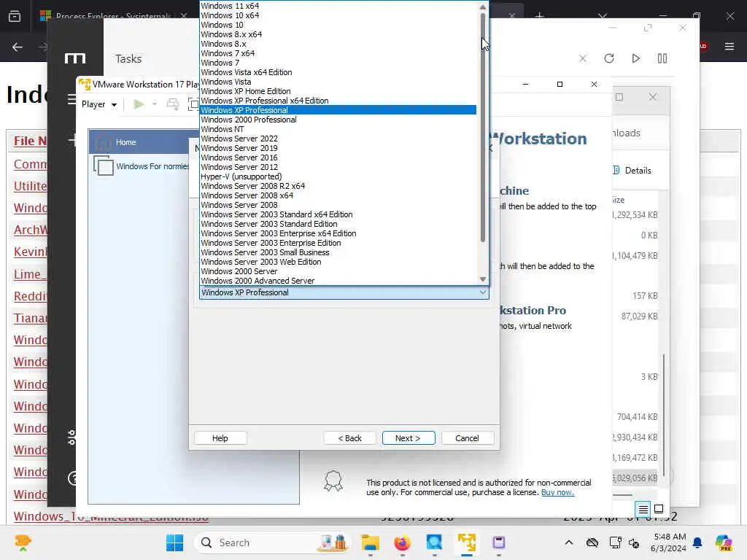Viewport: 747px width, 560px height.
Task: Click the pause icon in Tasks panel
Action: tap(662, 58)
